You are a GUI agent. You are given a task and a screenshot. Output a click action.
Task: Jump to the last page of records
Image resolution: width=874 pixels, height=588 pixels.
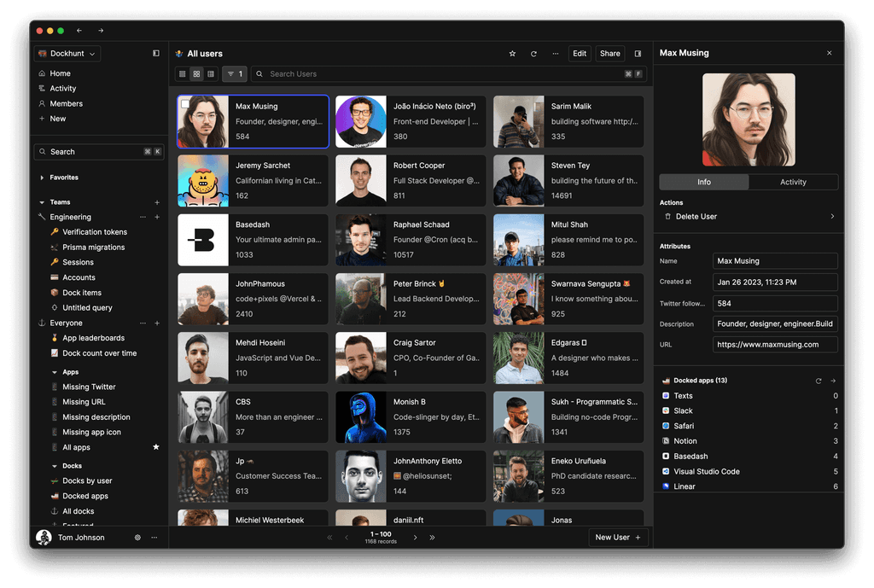coord(431,537)
